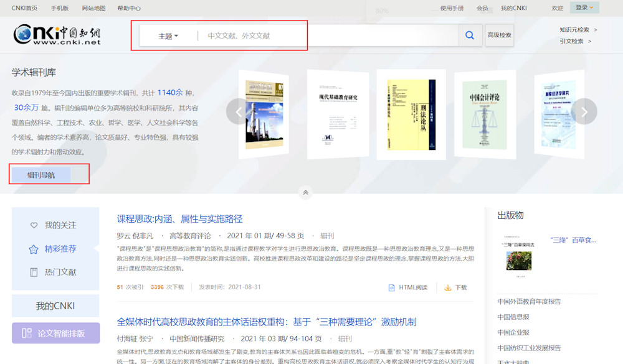Click the star icon for 精彩推荐
The height and width of the screenshot is (364, 623).
click(x=34, y=249)
